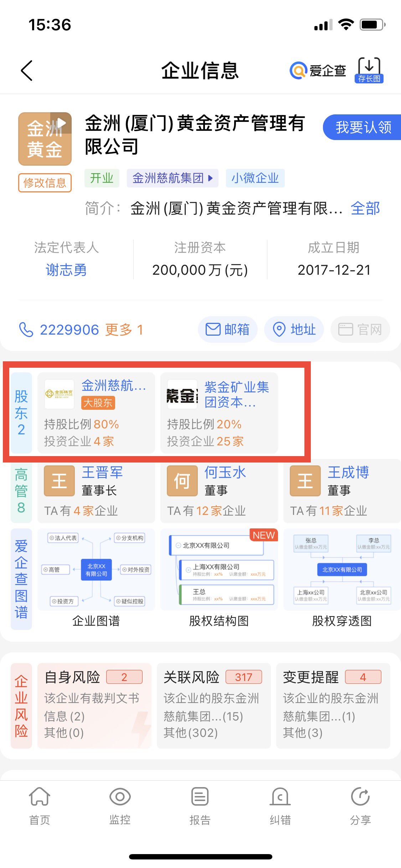Open shareholder 紫金矿业集团资本 card
Viewport: 401px width, 868px height.
(219, 413)
